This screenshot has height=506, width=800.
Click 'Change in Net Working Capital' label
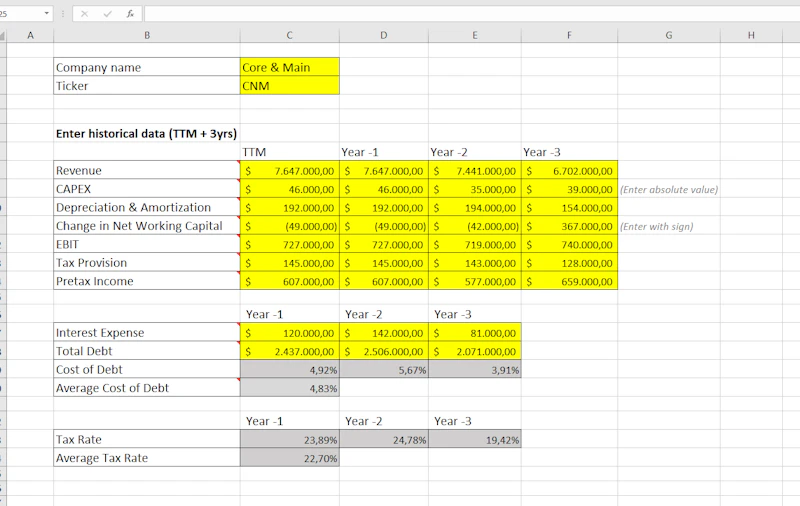(x=147, y=225)
